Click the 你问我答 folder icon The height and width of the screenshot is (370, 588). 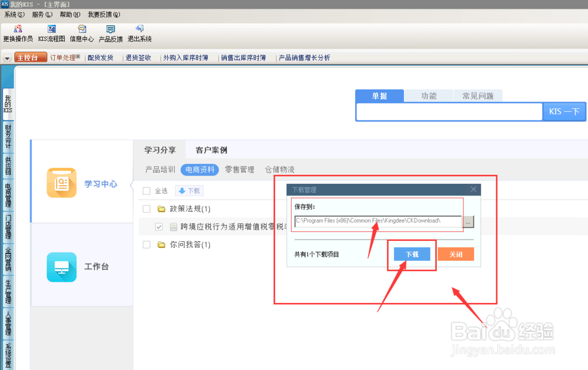[161, 244]
